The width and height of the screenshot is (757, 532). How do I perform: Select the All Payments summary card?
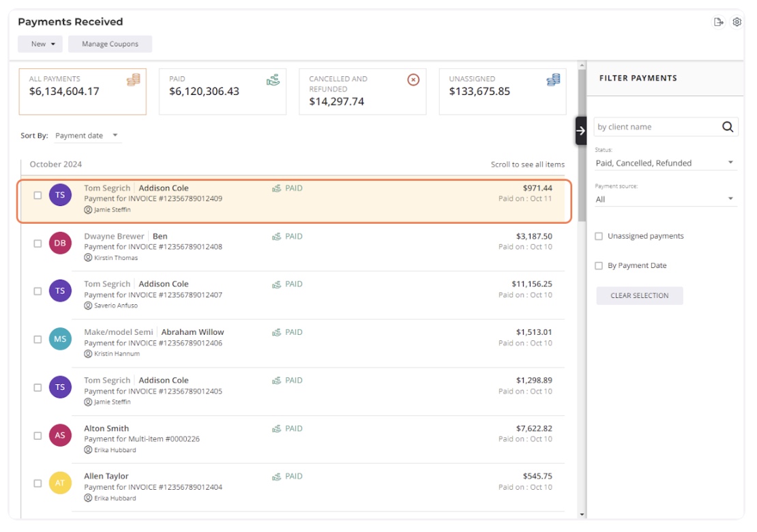pyautogui.click(x=83, y=91)
